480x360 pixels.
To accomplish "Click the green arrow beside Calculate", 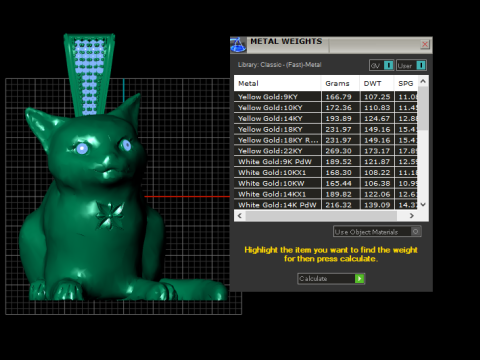I will 360,279.
